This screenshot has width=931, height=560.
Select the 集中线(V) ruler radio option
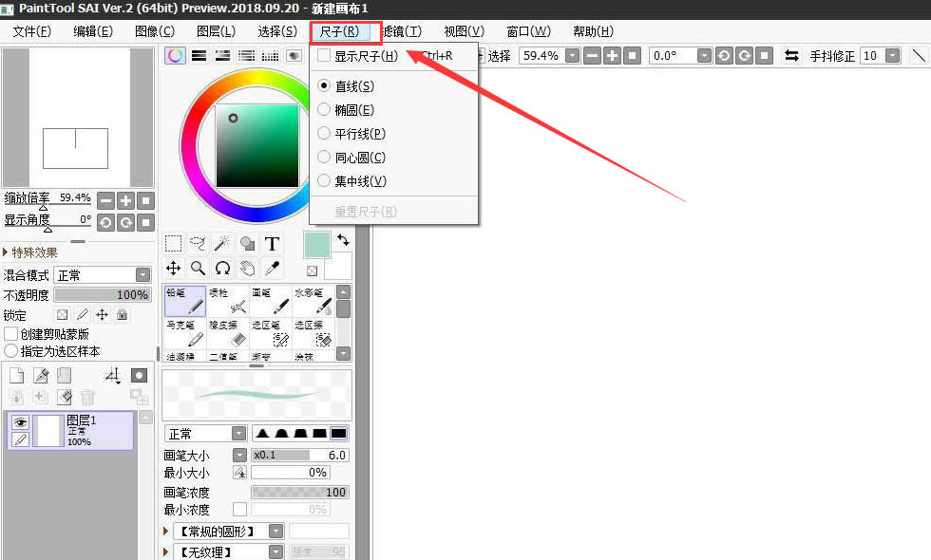click(x=324, y=181)
